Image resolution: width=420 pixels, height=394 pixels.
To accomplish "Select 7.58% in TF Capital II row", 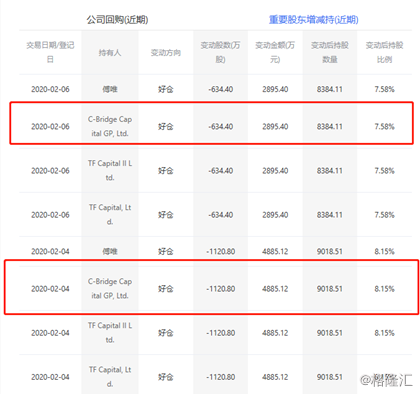I will coord(384,171).
